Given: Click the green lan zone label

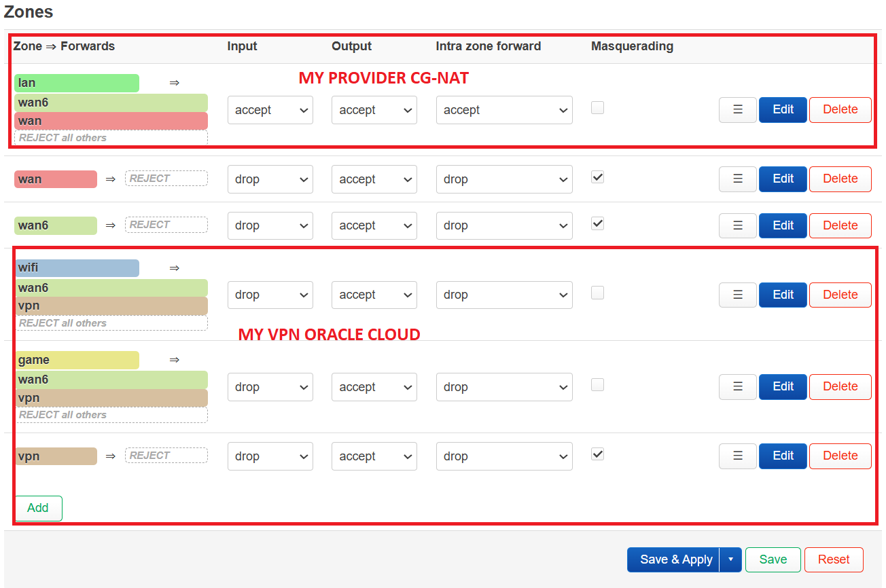Looking at the screenshot, I should (77, 83).
